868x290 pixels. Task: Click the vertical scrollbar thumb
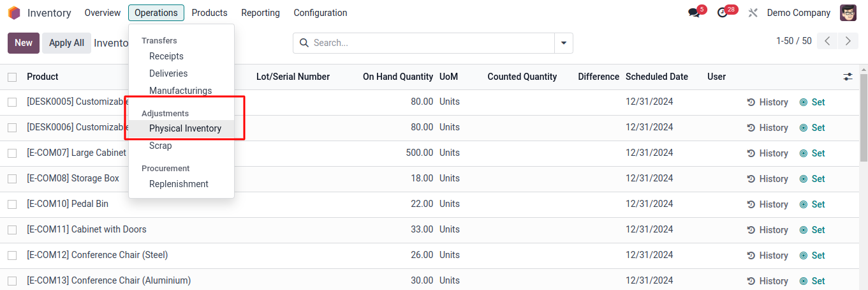864,115
